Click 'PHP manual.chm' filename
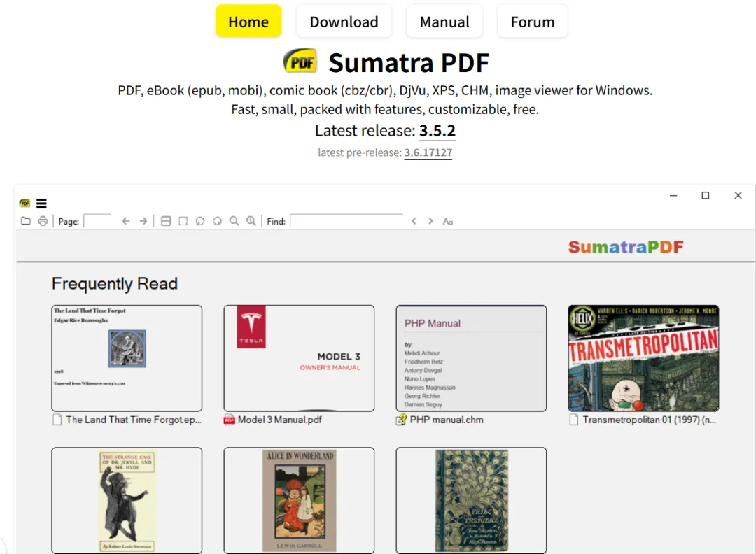This screenshot has height=554, width=756. (x=447, y=420)
